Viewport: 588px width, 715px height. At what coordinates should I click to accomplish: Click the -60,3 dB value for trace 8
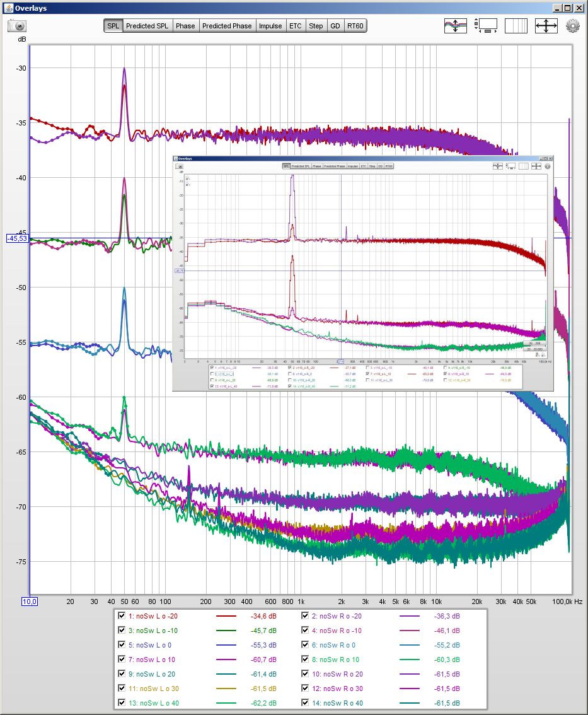(x=447, y=660)
